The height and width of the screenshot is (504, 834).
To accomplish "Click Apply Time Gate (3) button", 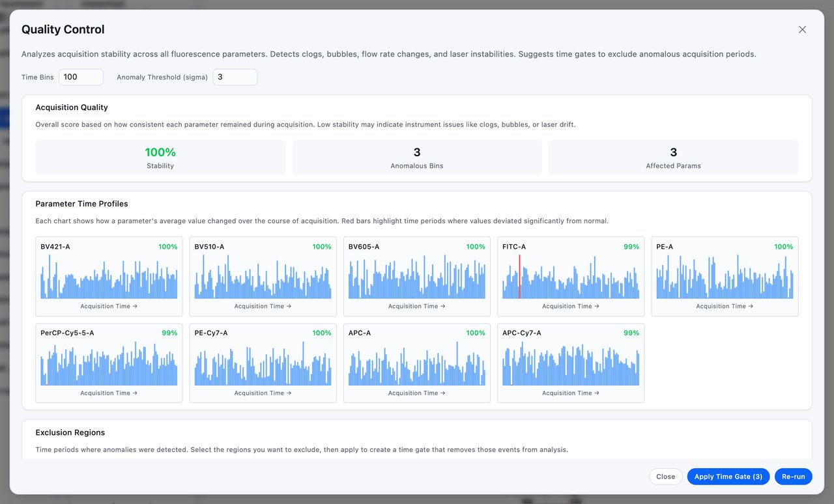I will tap(728, 477).
